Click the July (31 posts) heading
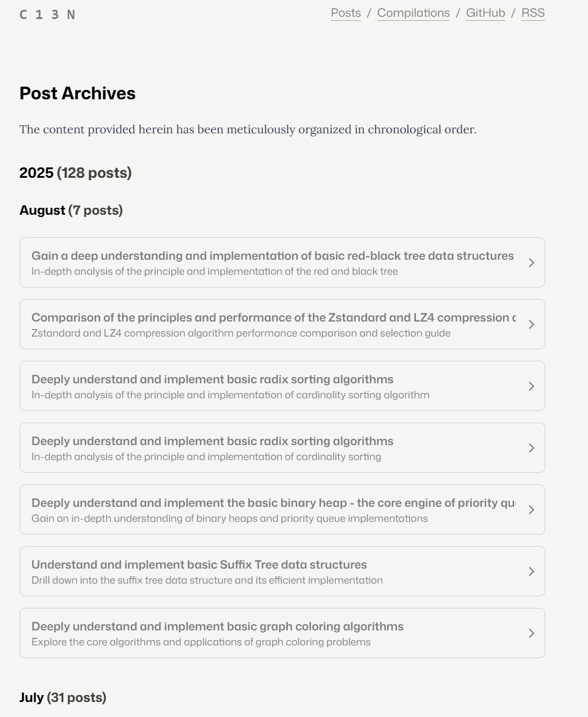Image resolution: width=588 pixels, height=717 pixels. click(x=62, y=697)
